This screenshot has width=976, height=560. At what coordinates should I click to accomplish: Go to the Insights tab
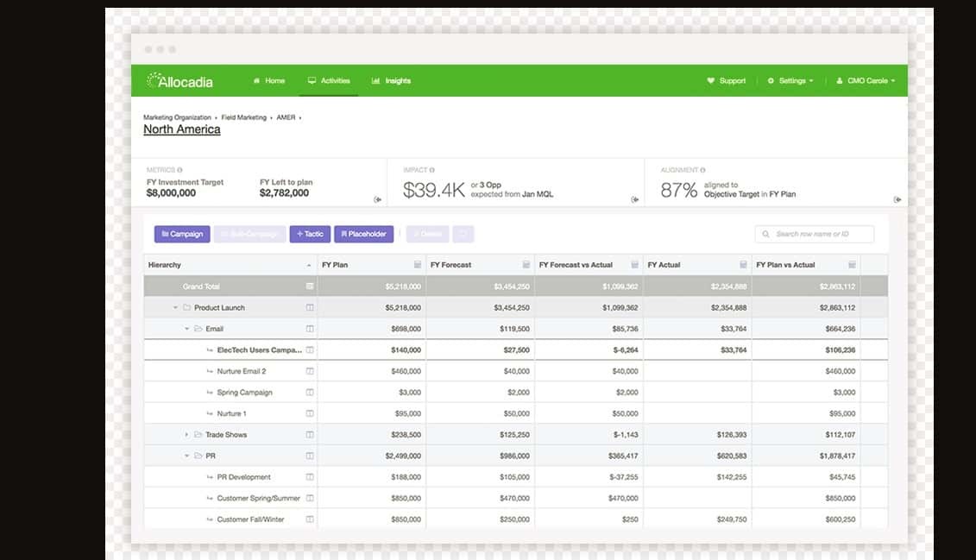tap(391, 81)
